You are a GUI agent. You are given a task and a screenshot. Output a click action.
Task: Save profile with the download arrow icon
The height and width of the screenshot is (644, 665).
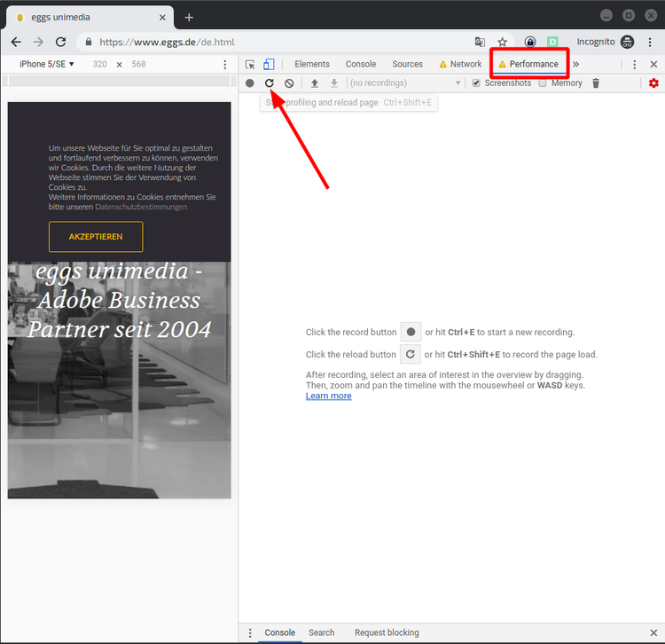(334, 83)
